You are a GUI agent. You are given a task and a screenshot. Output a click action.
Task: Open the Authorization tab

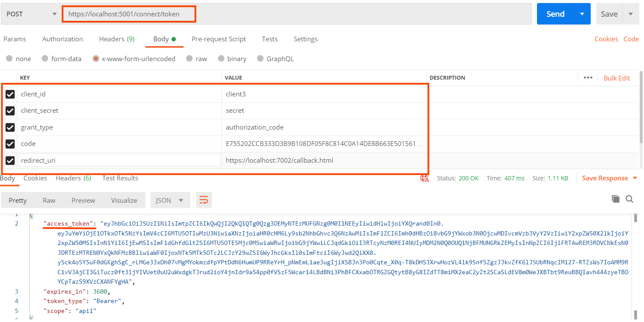[x=62, y=39]
